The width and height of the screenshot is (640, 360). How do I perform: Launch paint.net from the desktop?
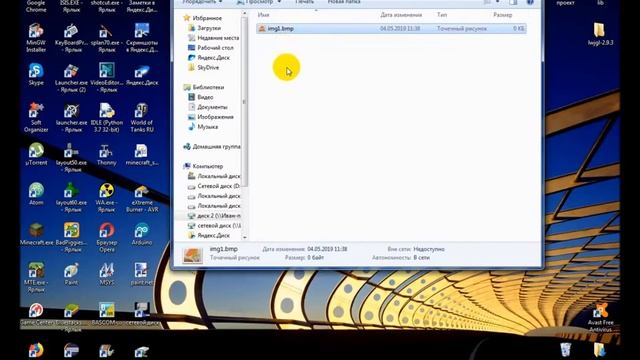(142, 274)
